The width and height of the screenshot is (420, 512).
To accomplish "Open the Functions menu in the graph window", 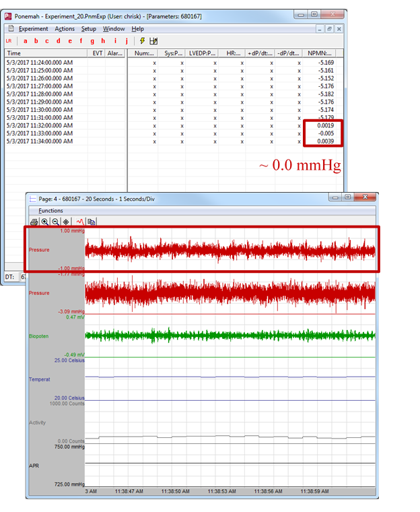I will pos(50,211).
